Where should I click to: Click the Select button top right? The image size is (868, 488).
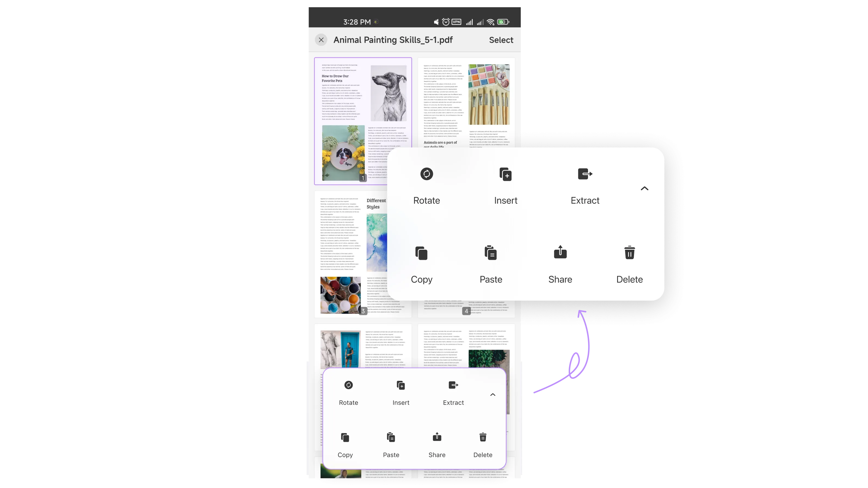501,40
